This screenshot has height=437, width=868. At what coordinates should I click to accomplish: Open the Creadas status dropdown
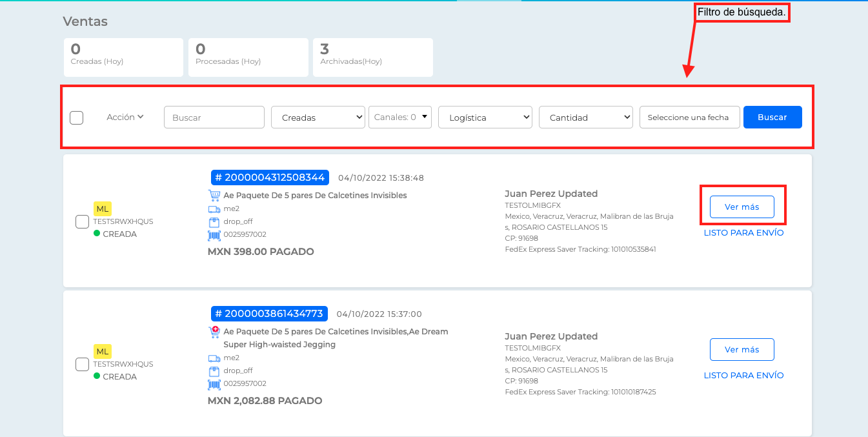pos(318,117)
